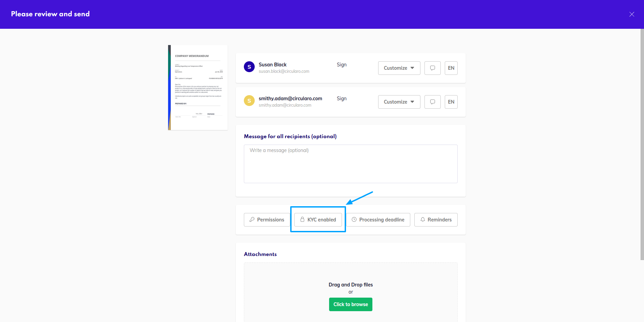
Task: Configure Reminders for recipients
Action: tap(436, 219)
